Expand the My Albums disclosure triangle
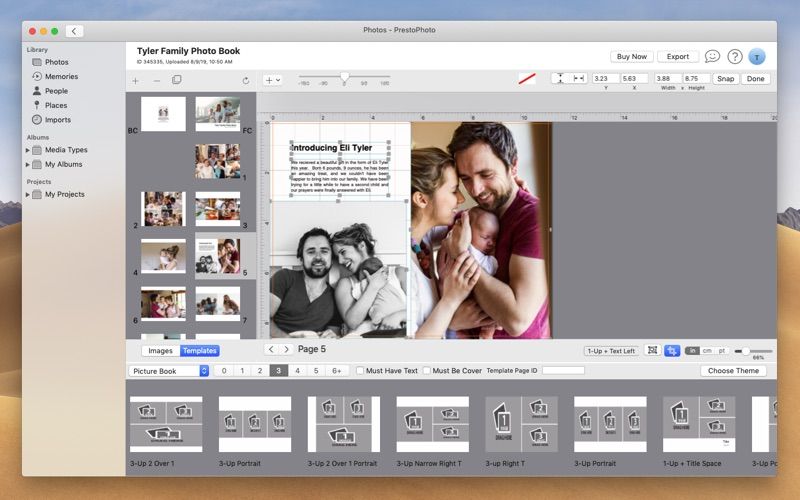The width and height of the screenshot is (800, 500). (28, 164)
